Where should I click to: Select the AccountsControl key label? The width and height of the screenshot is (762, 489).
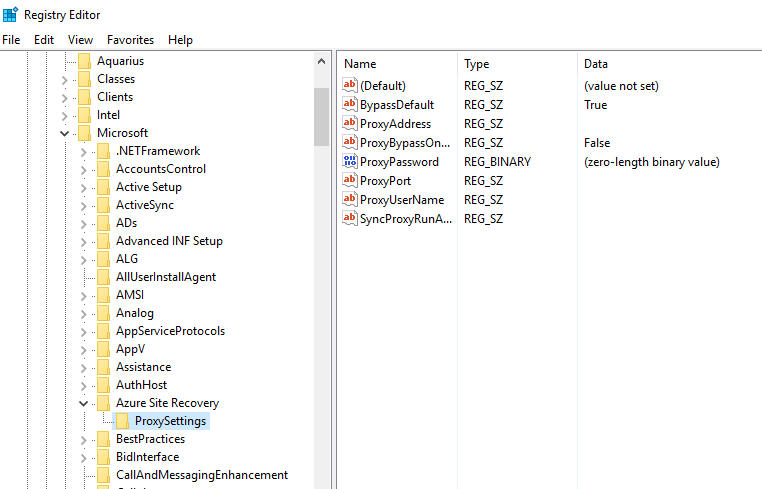click(x=161, y=169)
